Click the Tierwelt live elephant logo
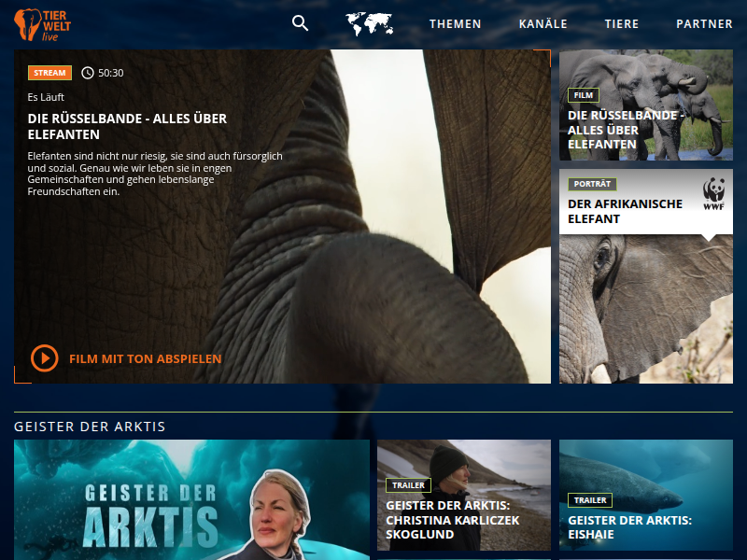Image resolution: width=747 pixels, height=560 pixels. (40, 24)
